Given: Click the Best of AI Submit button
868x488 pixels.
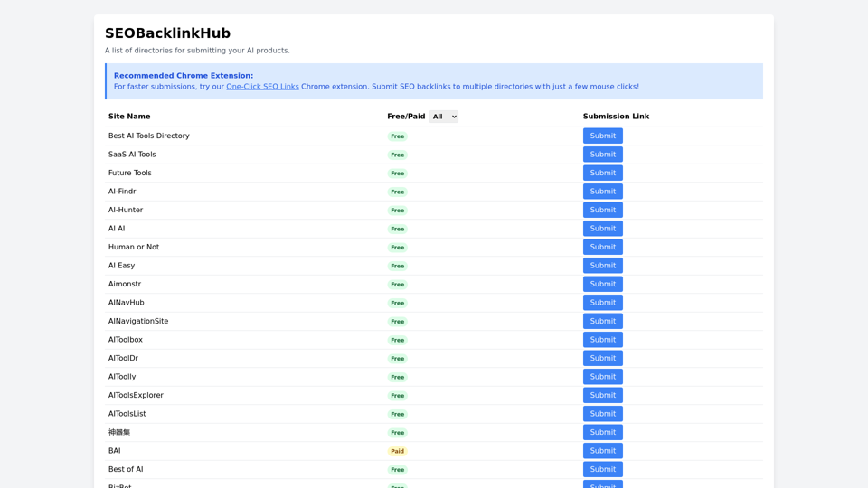Looking at the screenshot, I should coord(602,469).
